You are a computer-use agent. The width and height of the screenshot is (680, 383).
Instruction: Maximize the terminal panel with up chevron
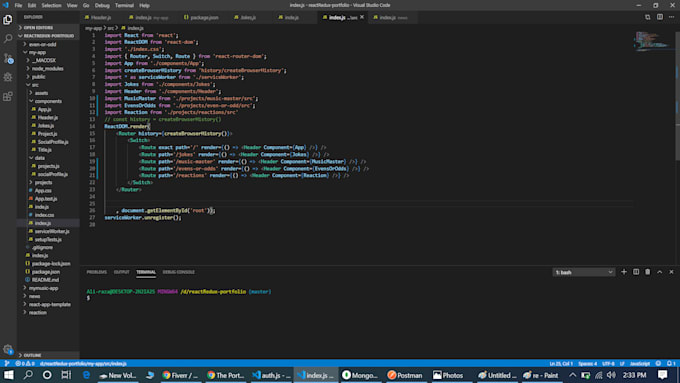pyautogui.click(x=660, y=272)
